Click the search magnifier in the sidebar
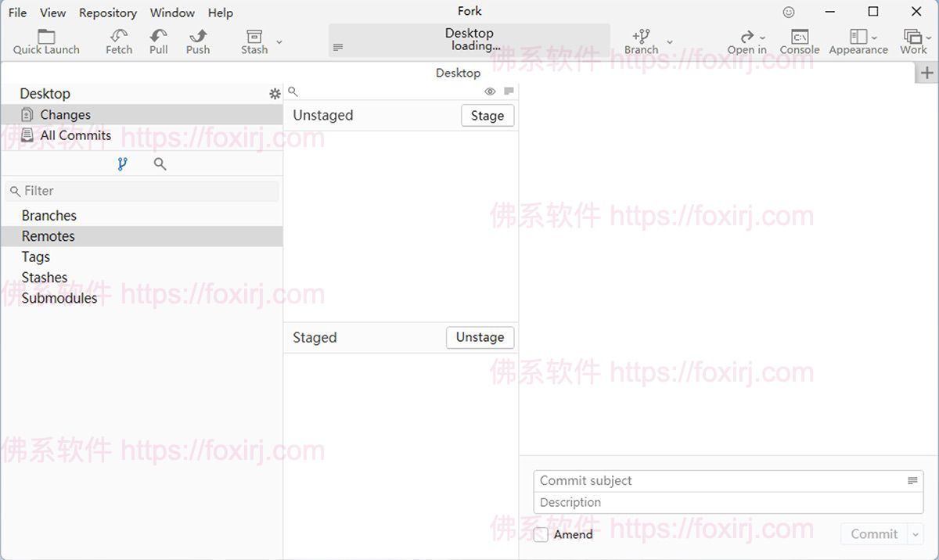 click(160, 164)
